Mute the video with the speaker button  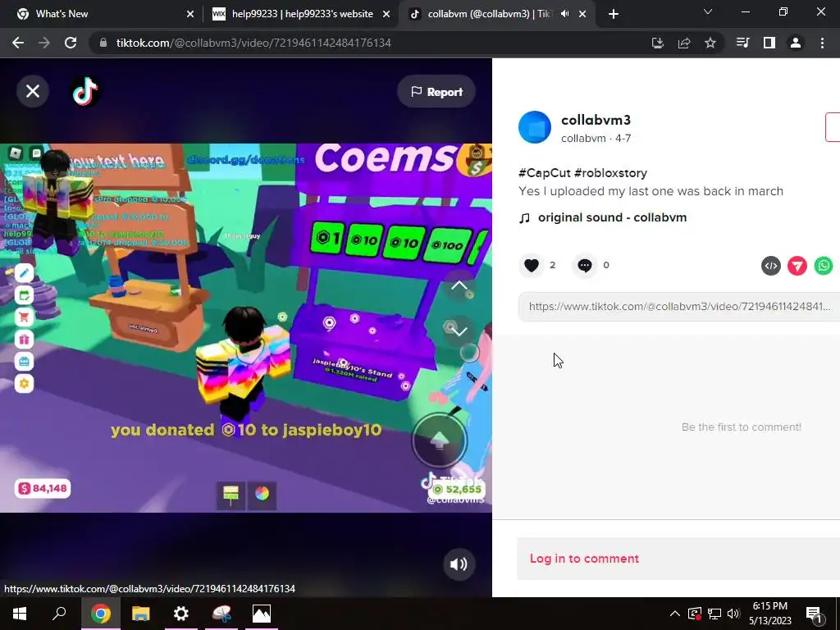pos(459,564)
